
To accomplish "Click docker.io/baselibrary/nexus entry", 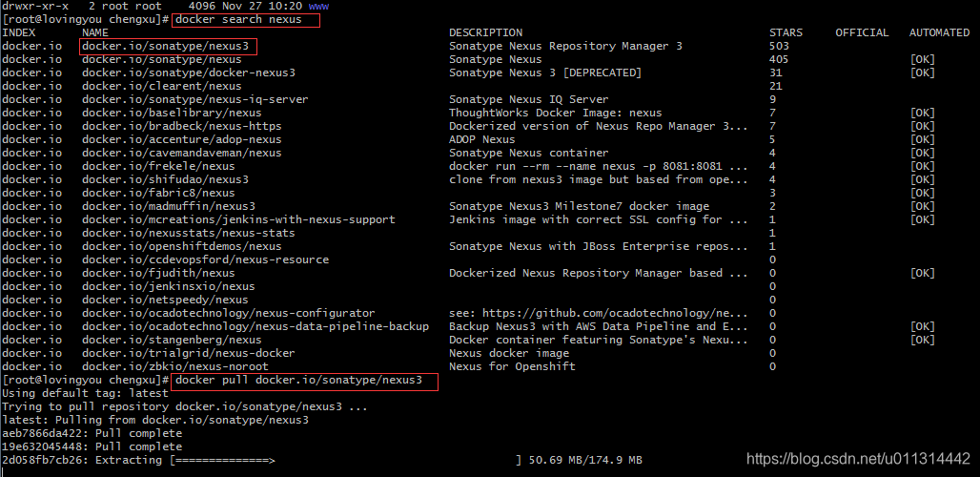I will point(172,113).
